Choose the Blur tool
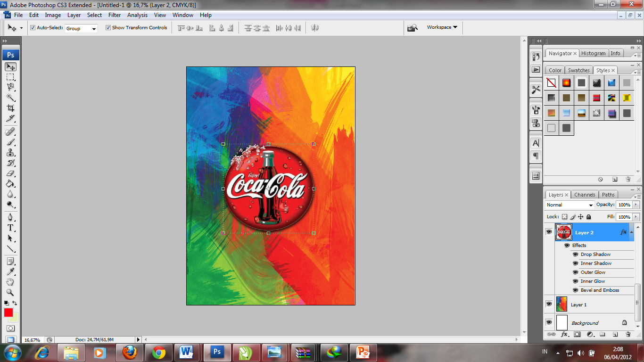Screen dimensions: 644x362 pyautogui.click(x=10, y=194)
